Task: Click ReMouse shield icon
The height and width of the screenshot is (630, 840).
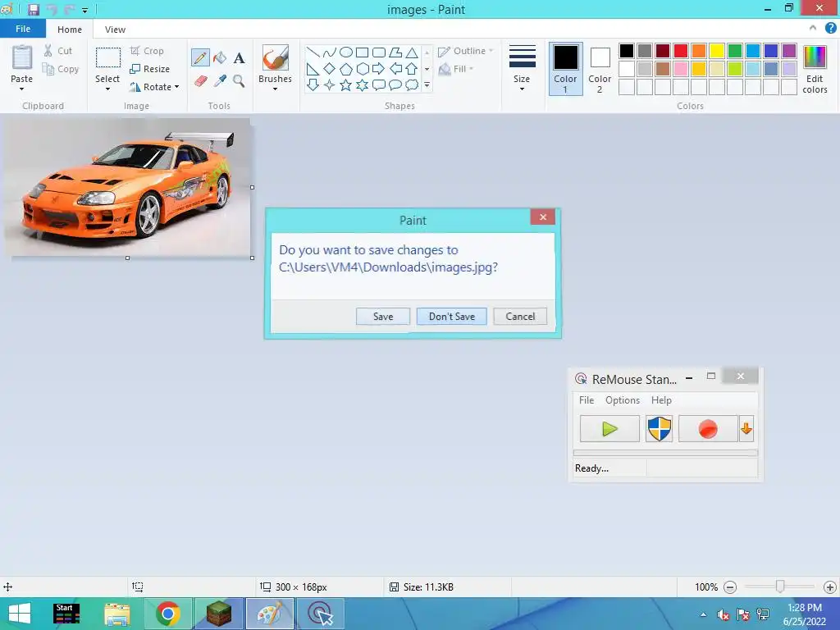Action: pos(659,428)
